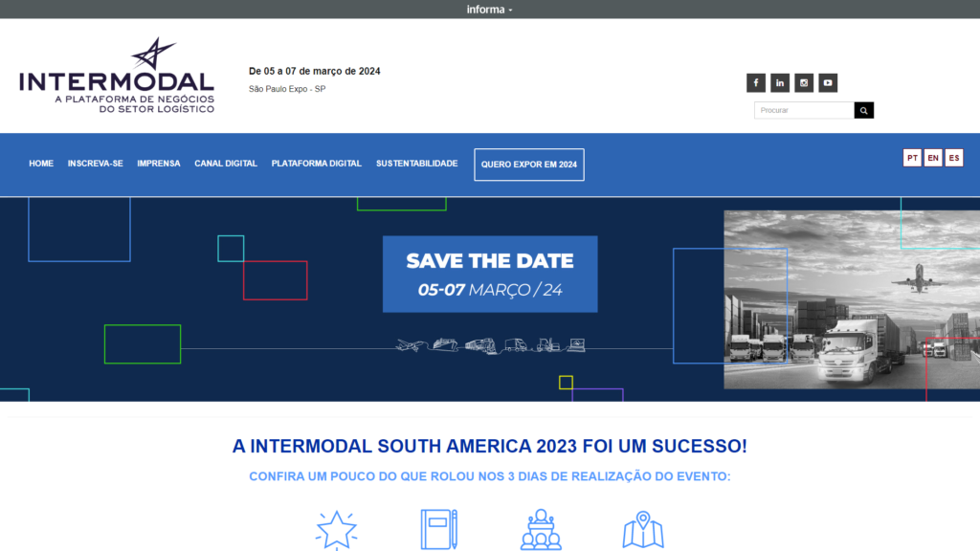
Task: Go to the HOME menu item
Action: pos(41,164)
